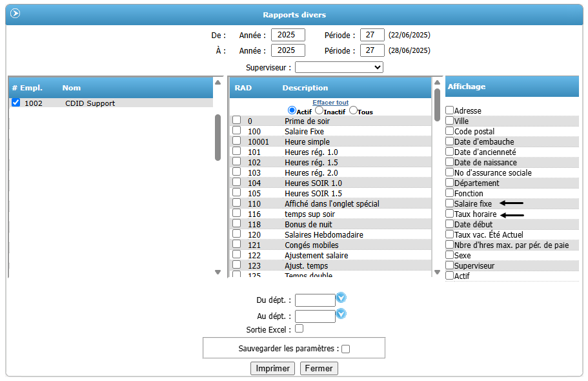Select the Inactif radio button
588x381 pixels.
[319, 111]
